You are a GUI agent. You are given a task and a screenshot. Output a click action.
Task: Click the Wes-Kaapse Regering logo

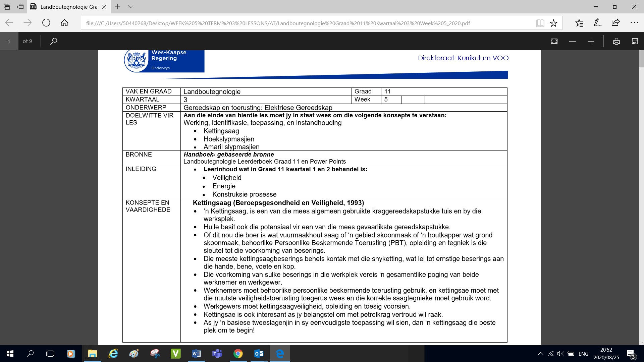164,61
